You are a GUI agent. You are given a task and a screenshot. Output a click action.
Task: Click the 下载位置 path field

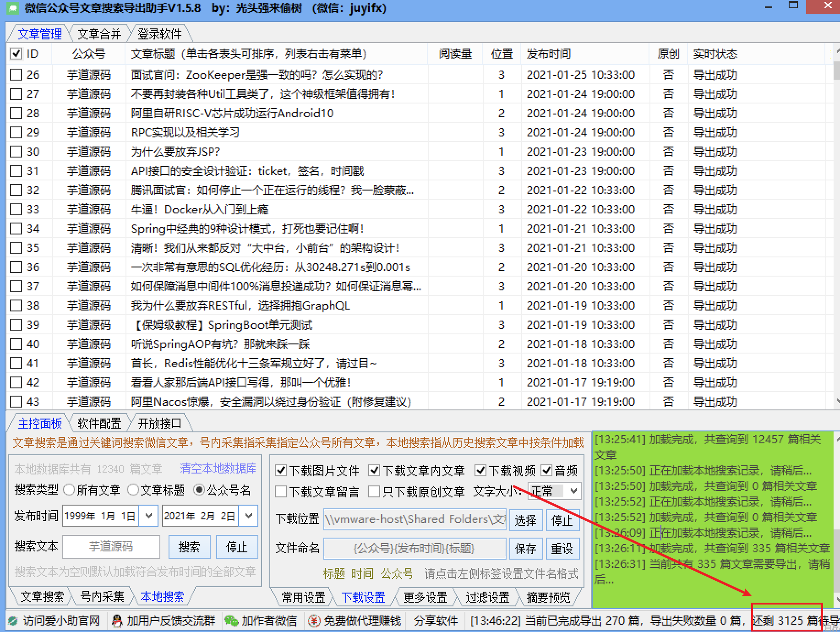tap(415, 519)
